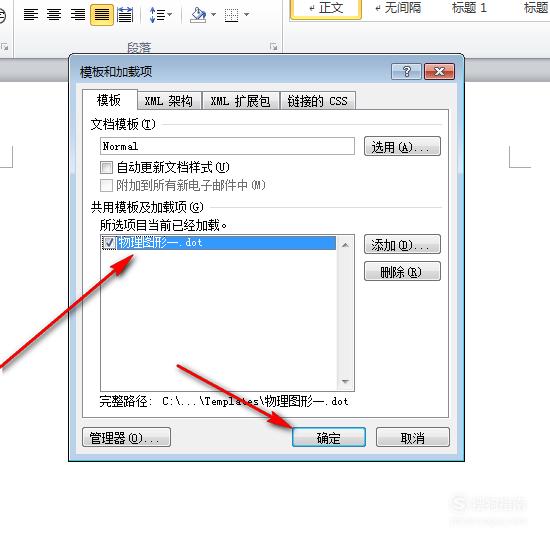Apply shading with the paint bucket
Image resolution: width=550 pixels, height=550 pixels.
click(198, 15)
